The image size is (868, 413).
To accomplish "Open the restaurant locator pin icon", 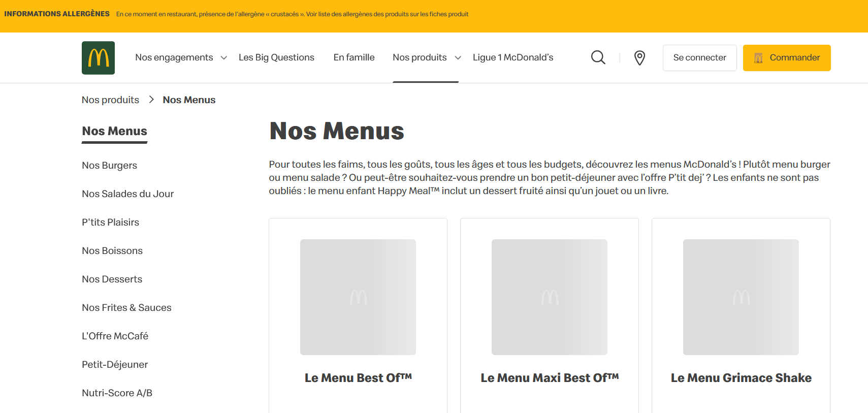I will pyautogui.click(x=640, y=58).
